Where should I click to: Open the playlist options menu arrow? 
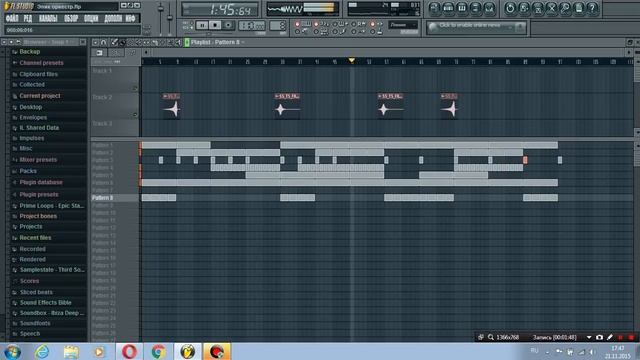95,42
